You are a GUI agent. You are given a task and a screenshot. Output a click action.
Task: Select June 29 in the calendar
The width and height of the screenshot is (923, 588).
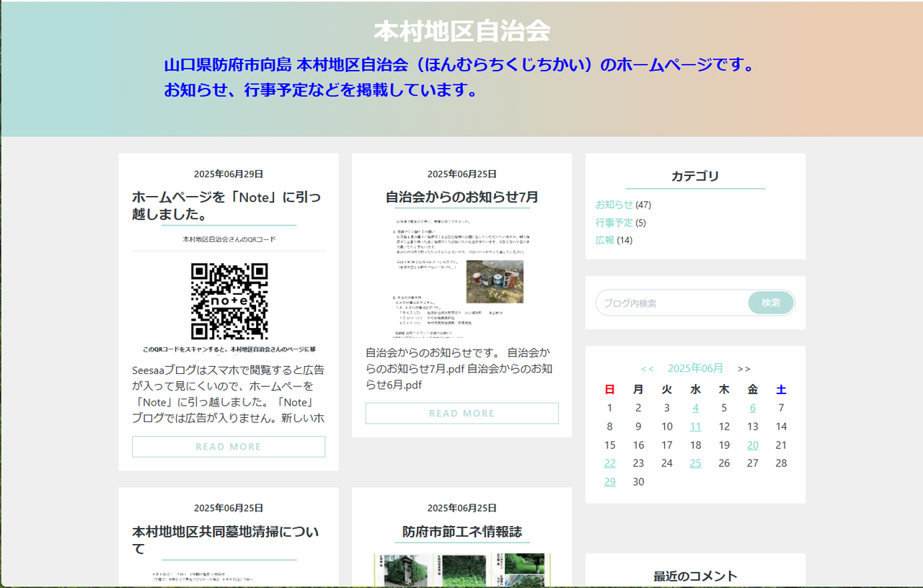click(x=610, y=482)
